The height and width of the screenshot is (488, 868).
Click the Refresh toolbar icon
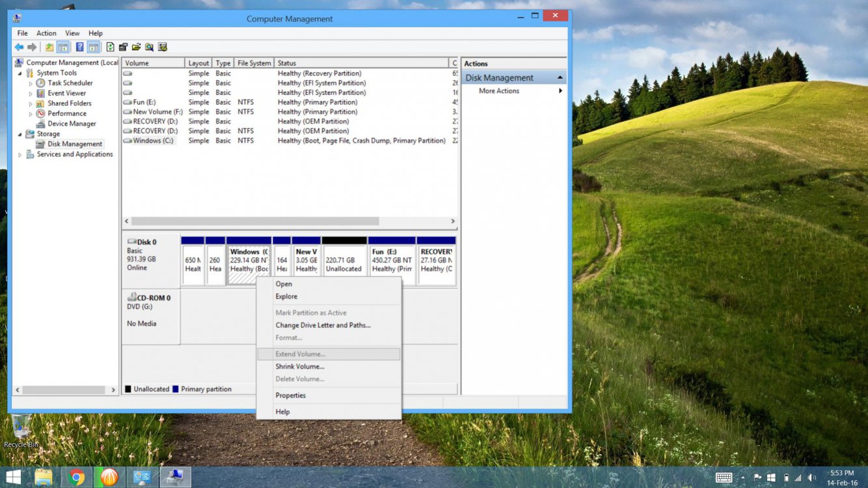pos(111,47)
